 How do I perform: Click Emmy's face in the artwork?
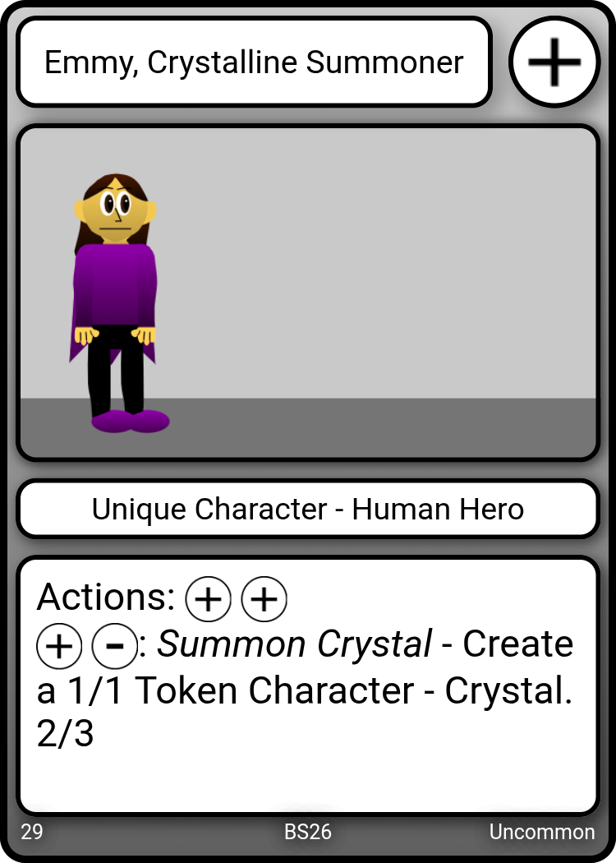[116, 212]
